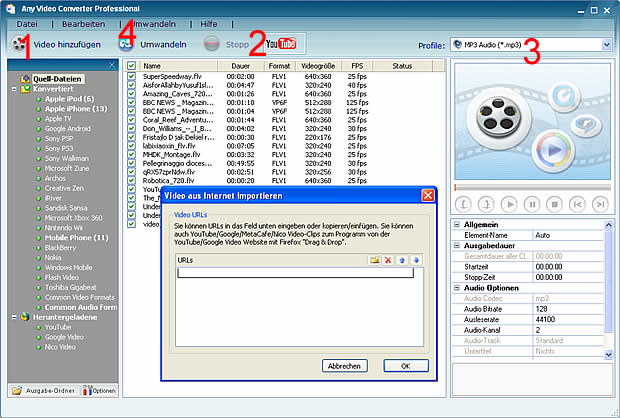
Task: Click the set end point bracket button
Action: 486,204
